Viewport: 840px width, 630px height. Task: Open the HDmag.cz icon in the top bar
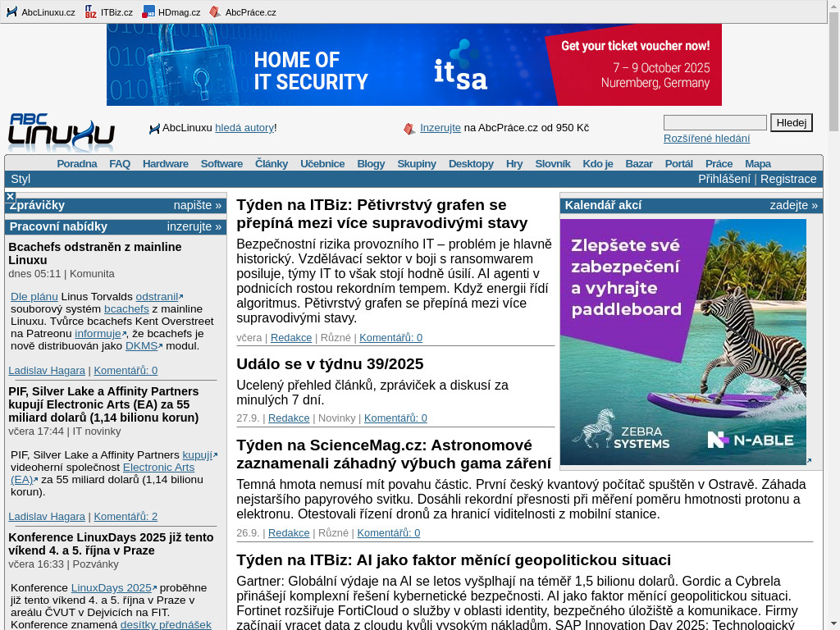coord(148,11)
